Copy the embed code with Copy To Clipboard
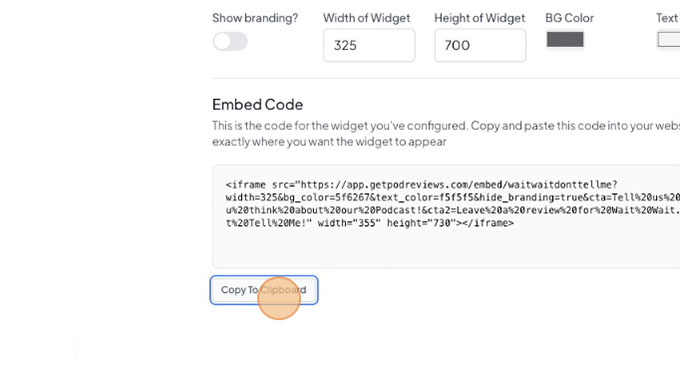This screenshot has height=375, width=680. tap(264, 290)
